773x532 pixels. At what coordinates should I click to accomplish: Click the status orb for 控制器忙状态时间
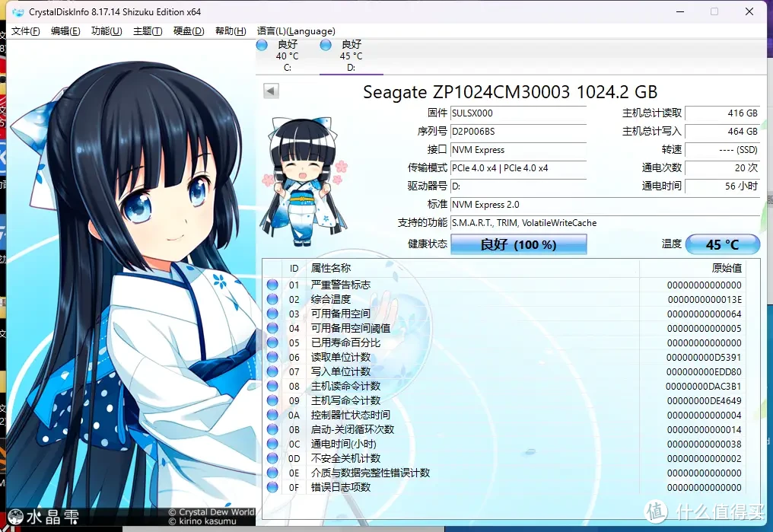pyautogui.click(x=272, y=415)
